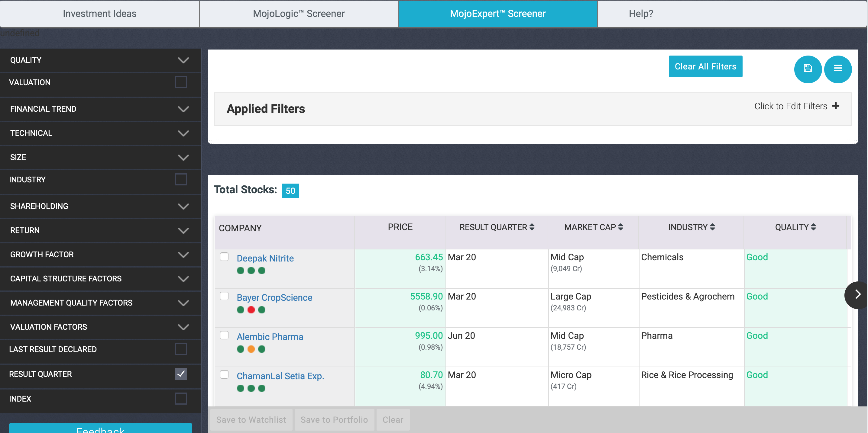Click the save screener floppy-disk icon
868x433 pixels.
coord(808,69)
